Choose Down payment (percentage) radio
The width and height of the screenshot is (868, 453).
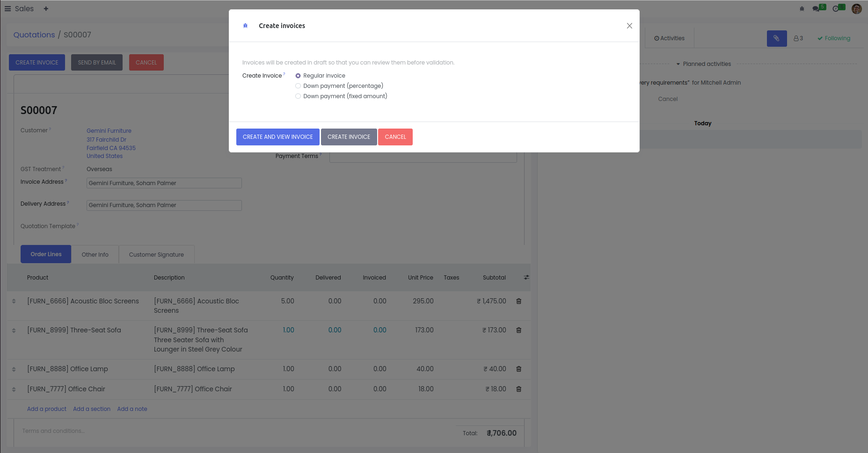point(298,86)
